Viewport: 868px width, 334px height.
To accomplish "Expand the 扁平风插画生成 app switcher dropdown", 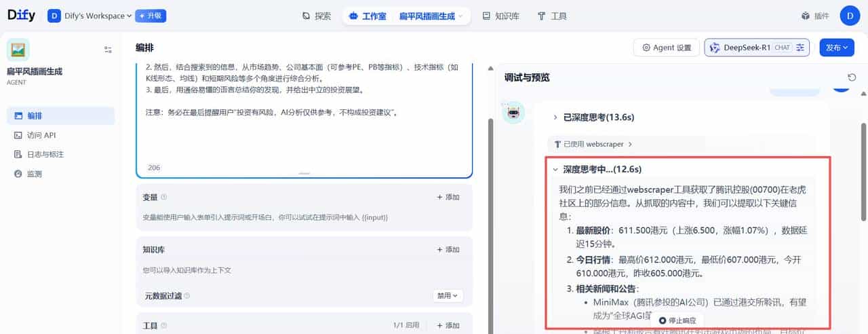I will pos(431,16).
